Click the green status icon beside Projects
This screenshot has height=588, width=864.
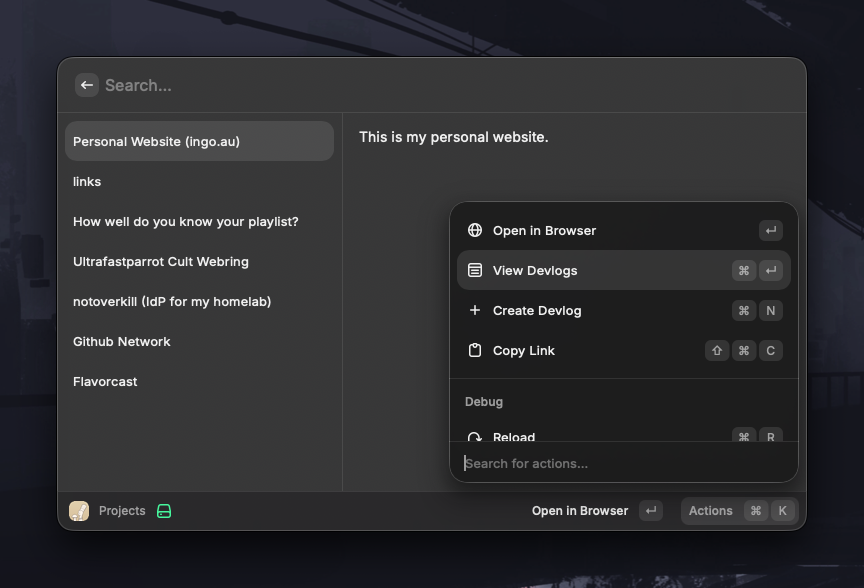coord(164,511)
